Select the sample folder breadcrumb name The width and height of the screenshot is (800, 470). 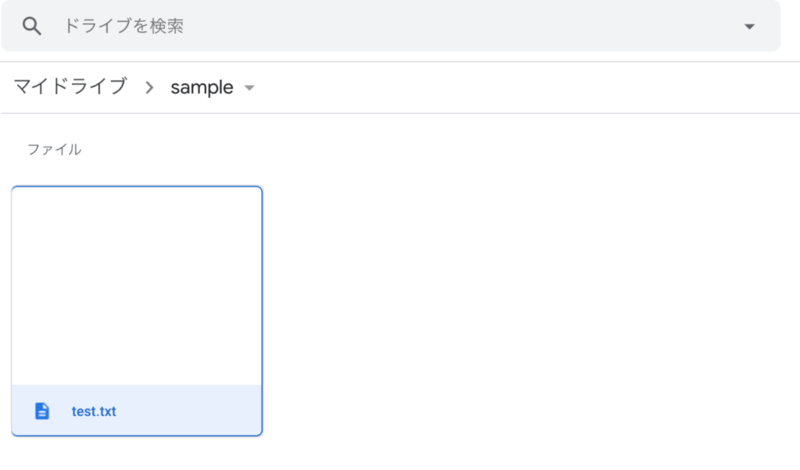pos(202,87)
